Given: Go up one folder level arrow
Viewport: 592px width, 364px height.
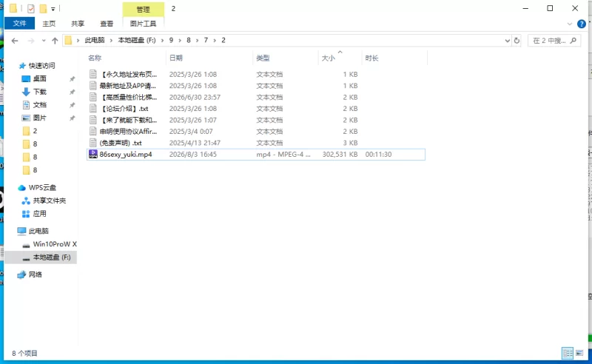Looking at the screenshot, I should point(55,41).
